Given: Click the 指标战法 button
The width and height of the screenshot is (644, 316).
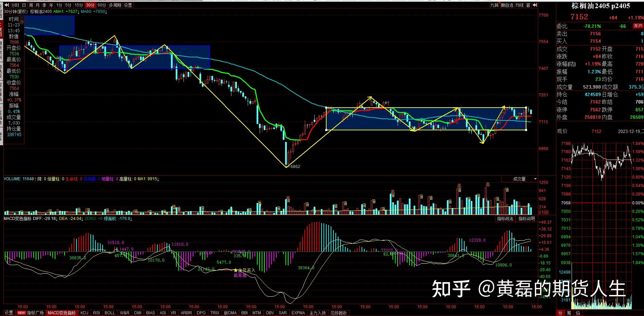Looking at the screenshot, I should (505, 219).
